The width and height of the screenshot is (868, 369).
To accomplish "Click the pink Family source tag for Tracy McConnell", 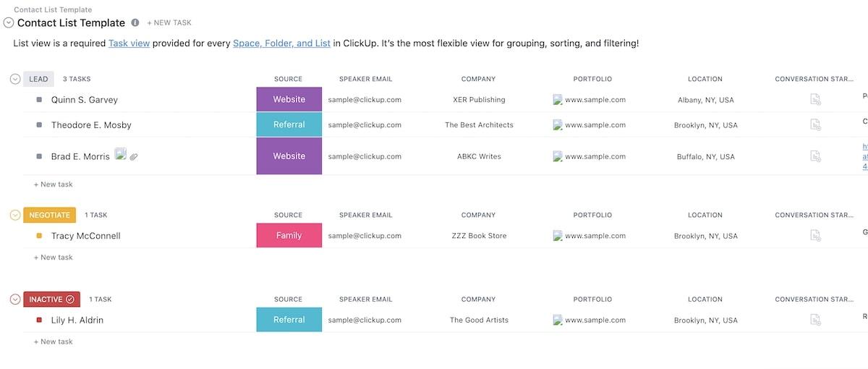I will click(289, 236).
